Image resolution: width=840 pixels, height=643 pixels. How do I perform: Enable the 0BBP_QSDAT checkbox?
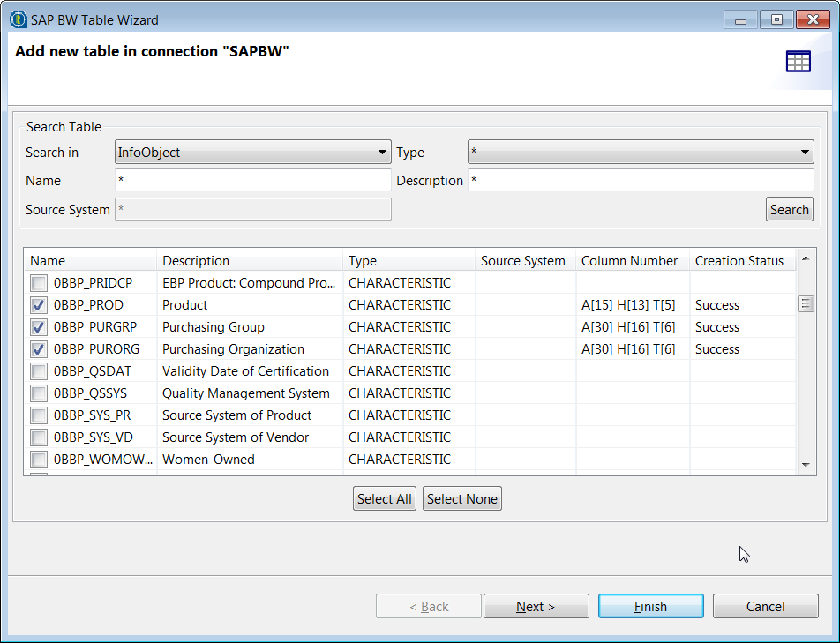pos(39,371)
